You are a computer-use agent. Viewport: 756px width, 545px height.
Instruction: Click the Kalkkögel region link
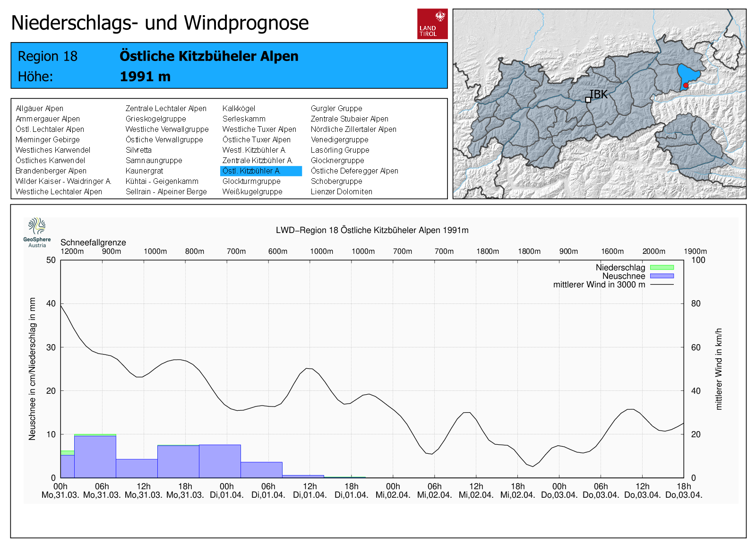tap(239, 108)
